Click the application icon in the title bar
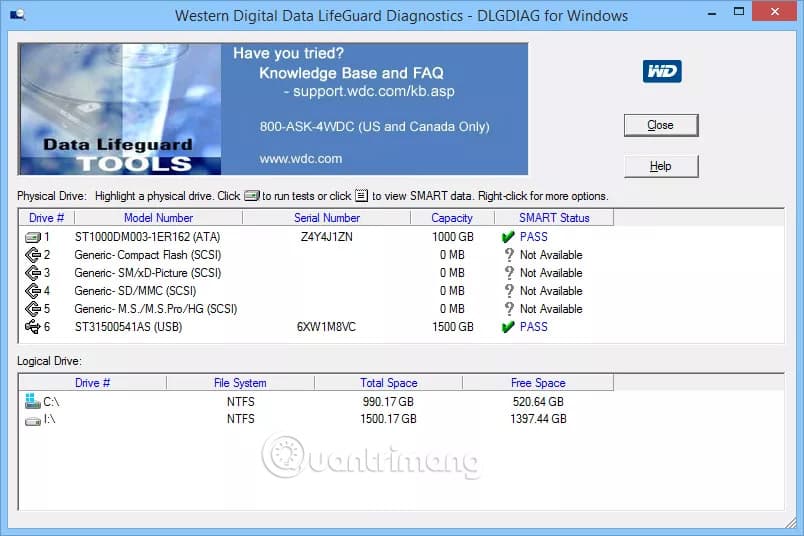Screen dimensions: 804x536 coord(17,14)
